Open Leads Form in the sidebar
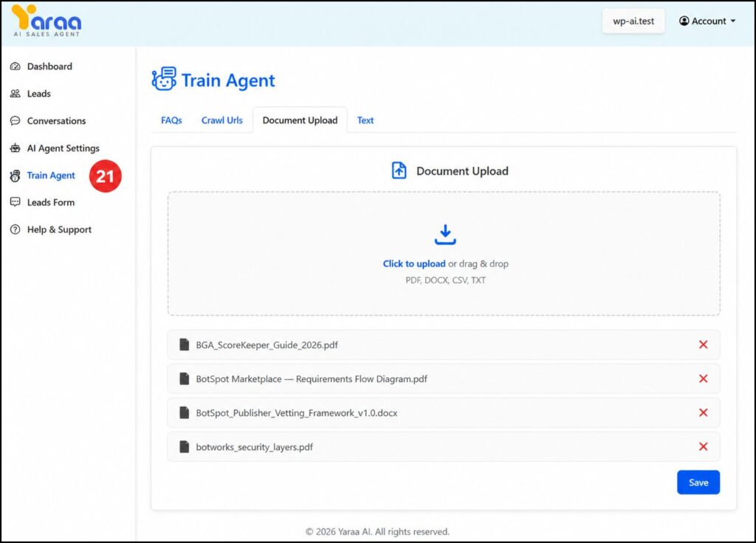756x543 pixels. (x=51, y=202)
